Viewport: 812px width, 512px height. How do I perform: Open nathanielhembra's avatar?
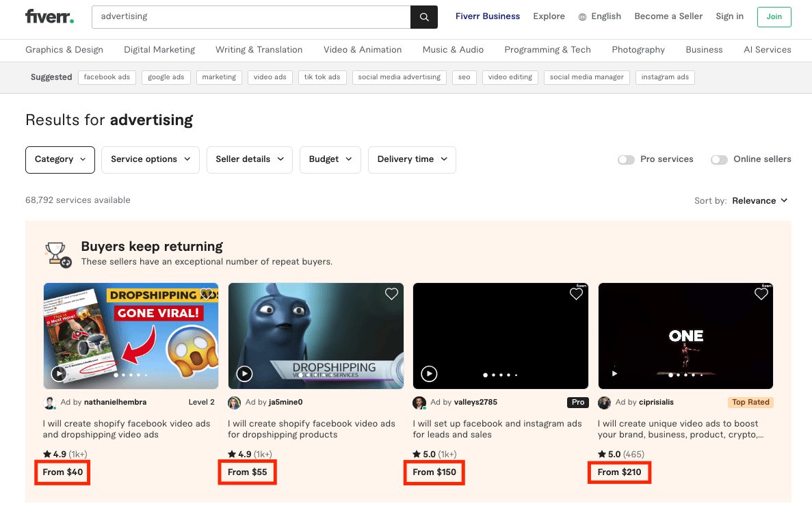[50, 403]
